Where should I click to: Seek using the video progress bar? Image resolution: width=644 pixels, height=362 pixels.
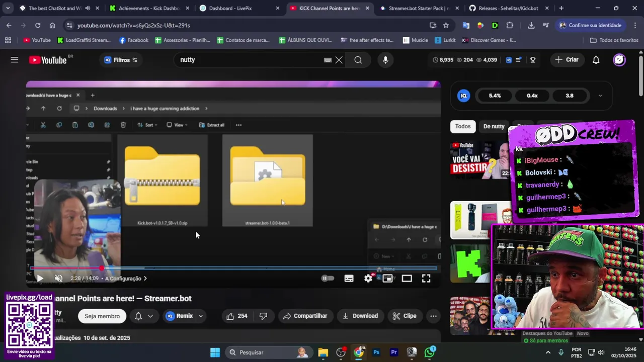233,268
